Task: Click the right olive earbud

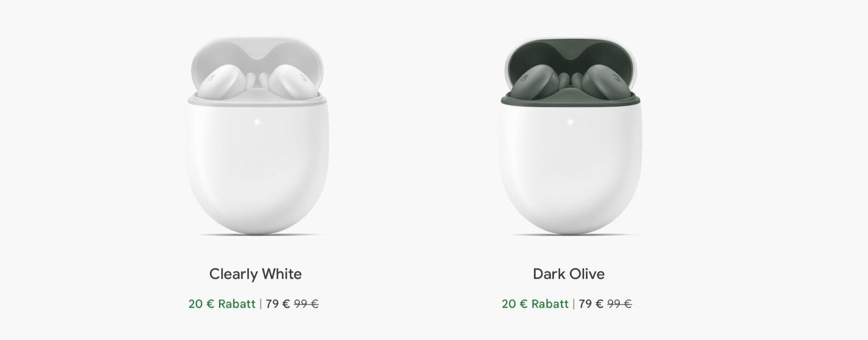Action: [604, 81]
